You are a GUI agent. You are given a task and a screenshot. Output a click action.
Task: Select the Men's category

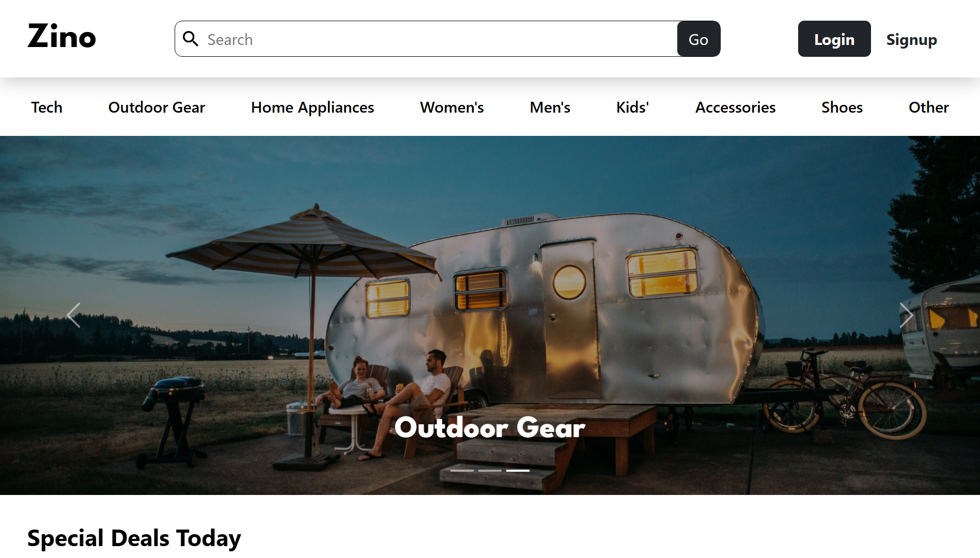coord(550,107)
